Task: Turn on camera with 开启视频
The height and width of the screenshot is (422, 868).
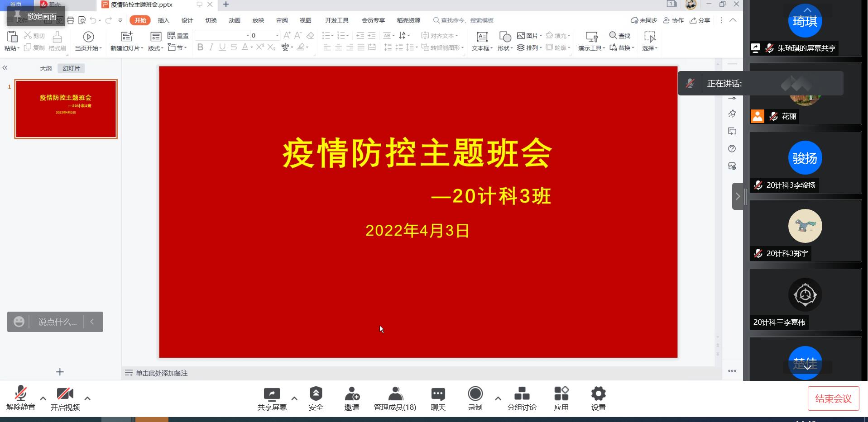Action: (65, 398)
